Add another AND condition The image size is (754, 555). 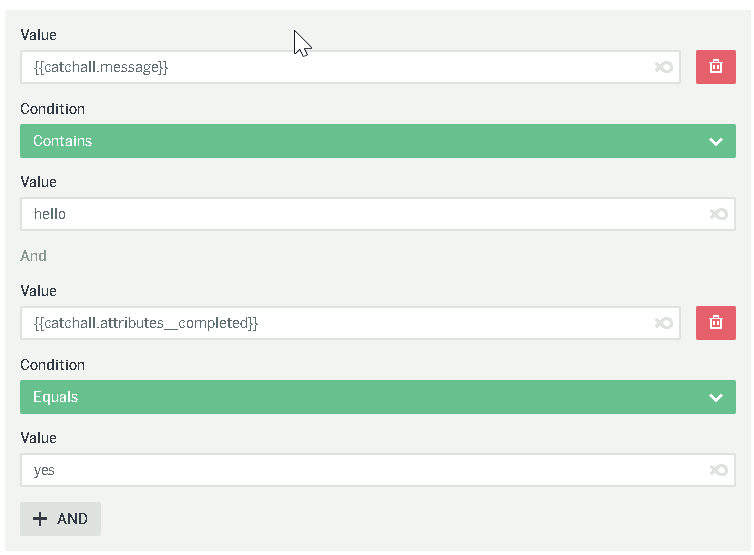[61, 518]
